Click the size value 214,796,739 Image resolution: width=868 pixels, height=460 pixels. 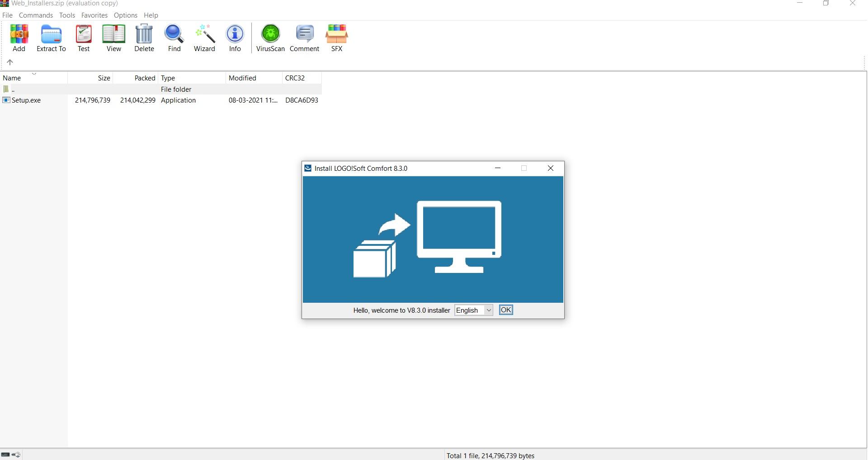(93, 100)
